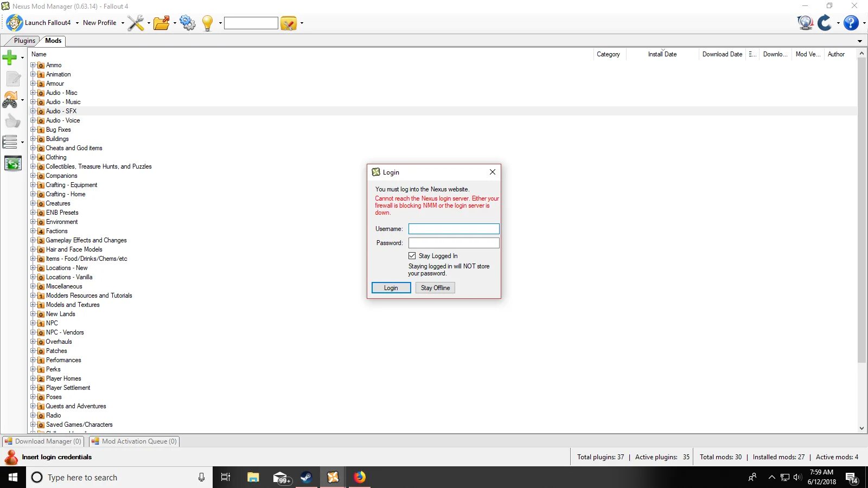This screenshot has height=488, width=868.
Task: Open the blue Help question mark icon
Action: coord(851,23)
